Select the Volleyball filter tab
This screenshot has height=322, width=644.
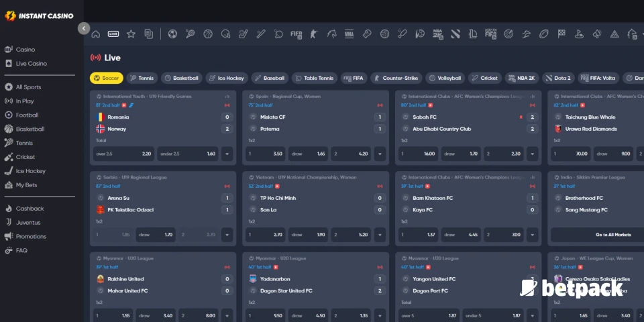[445, 78]
